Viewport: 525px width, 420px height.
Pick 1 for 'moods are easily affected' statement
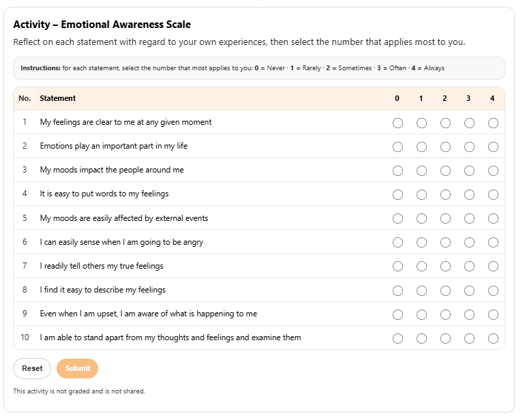pyautogui.click(x=421, y=219)
